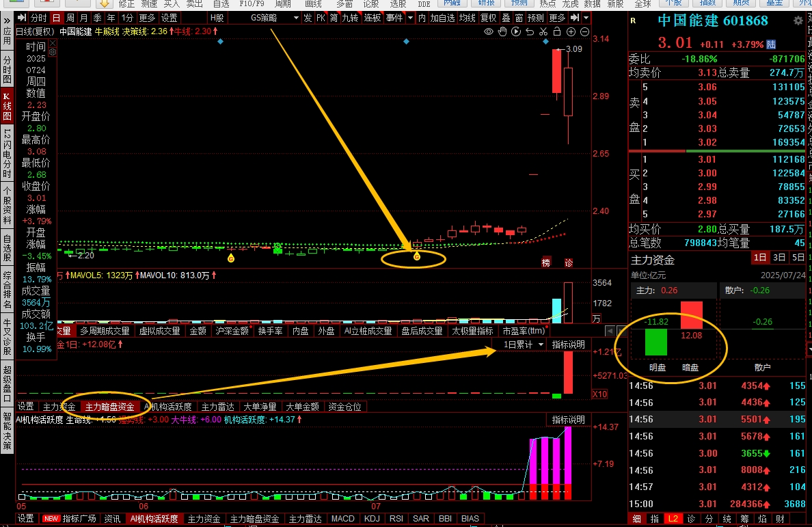Viewport: 812px width, 527px height.
Task: Click the 财 icon in bottom right bar
Action: [x=780, y=519]
